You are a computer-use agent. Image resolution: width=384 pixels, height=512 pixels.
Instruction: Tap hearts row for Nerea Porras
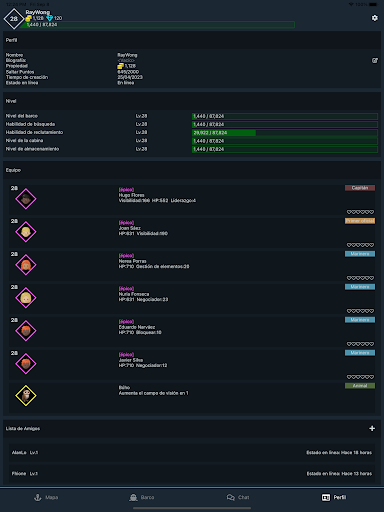pyautogui.click(x=360, y=278)
